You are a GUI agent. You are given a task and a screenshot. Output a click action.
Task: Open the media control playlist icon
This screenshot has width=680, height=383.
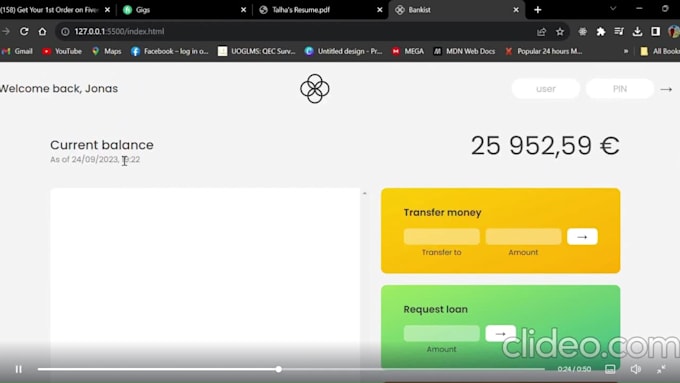point(619,31)
